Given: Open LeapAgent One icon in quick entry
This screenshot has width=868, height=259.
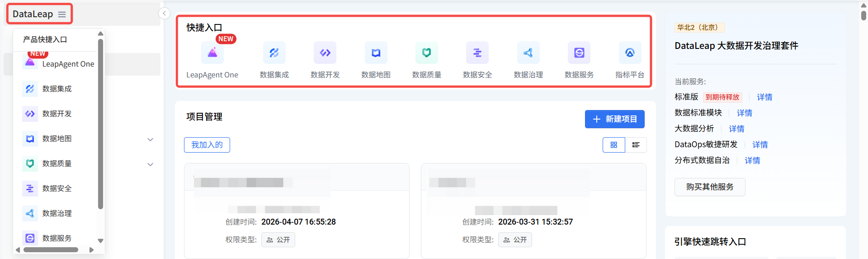Looking at the screenshot, I should 212,53.
